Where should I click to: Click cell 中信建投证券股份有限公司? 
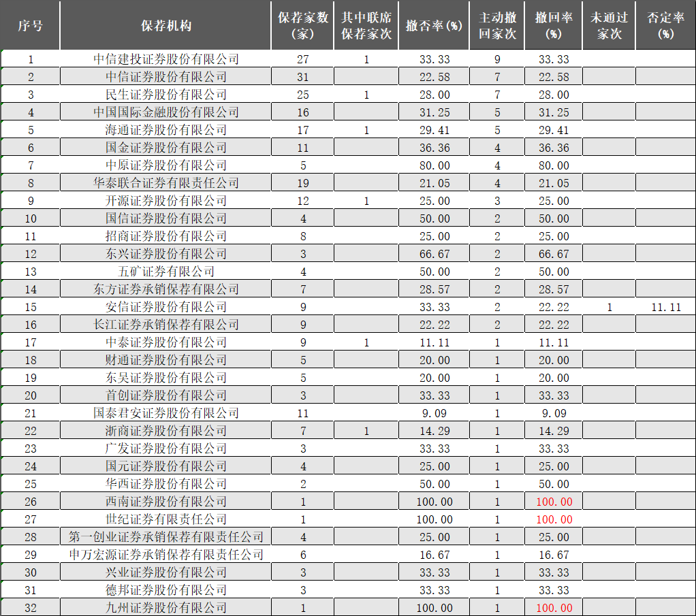click(x=165, y=59)
